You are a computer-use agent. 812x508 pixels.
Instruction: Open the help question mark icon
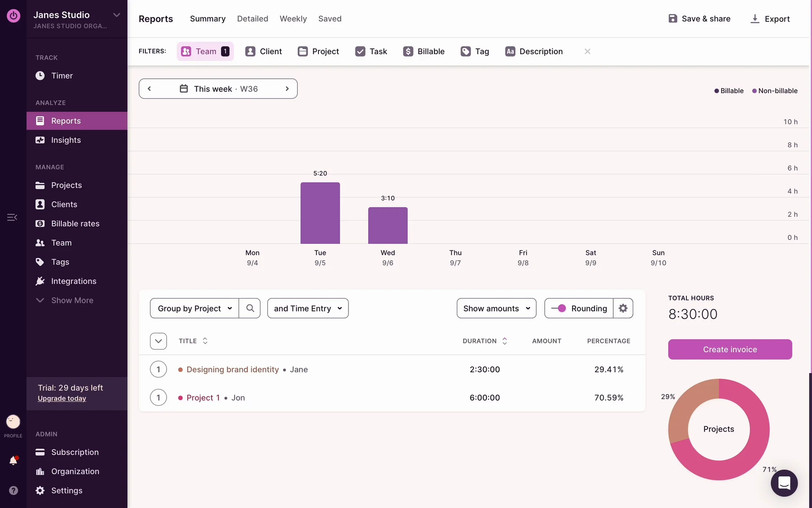click(x=13, y=490)
